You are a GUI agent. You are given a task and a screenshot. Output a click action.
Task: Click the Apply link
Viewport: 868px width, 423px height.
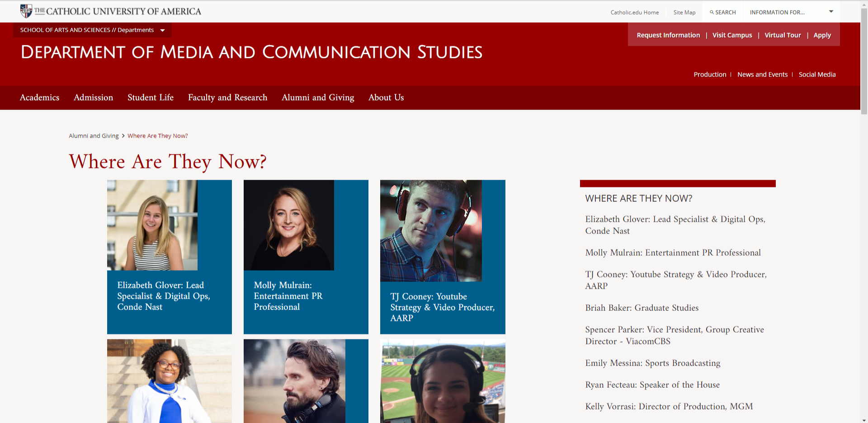tap(822, 35)
